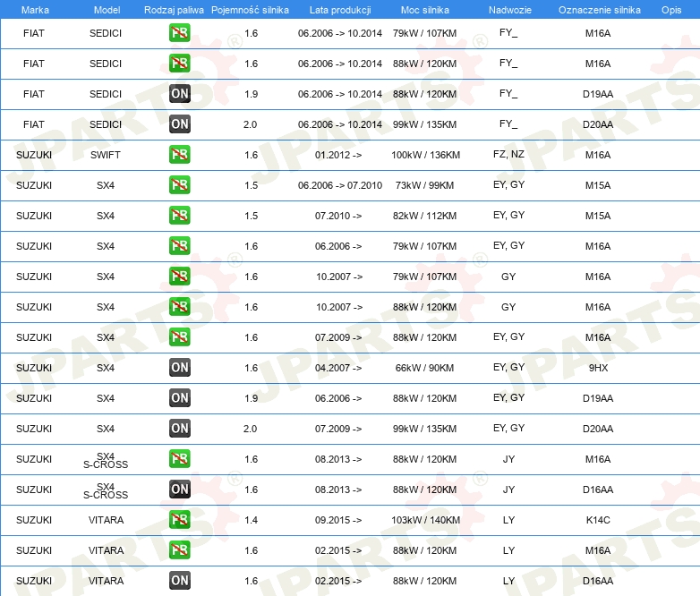Screen dimensions: 700x596
Task: Select the SWIFT model cell
Action: tap(106, 155)
